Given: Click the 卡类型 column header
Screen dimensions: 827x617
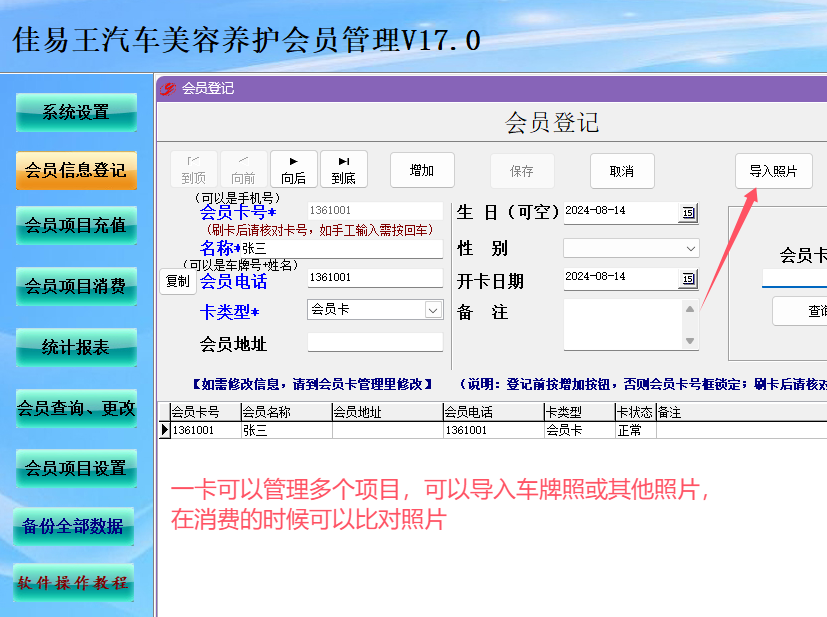Looking at the screenshot, I should click(x=580, y=412).
